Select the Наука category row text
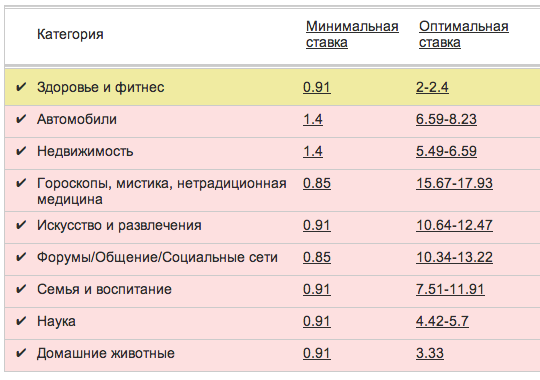This screenshot has height=380, width=540. (56, 321)
